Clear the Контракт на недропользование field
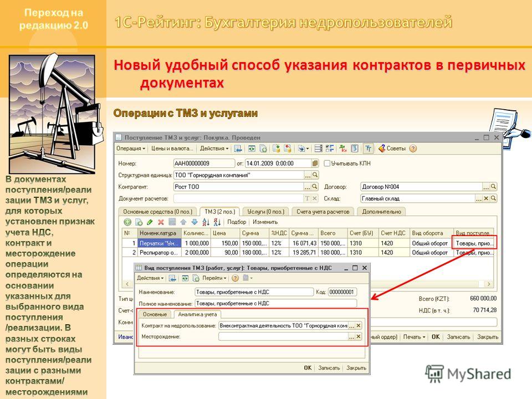The height and width of the screenshot is (399, 532). point(359,326)
